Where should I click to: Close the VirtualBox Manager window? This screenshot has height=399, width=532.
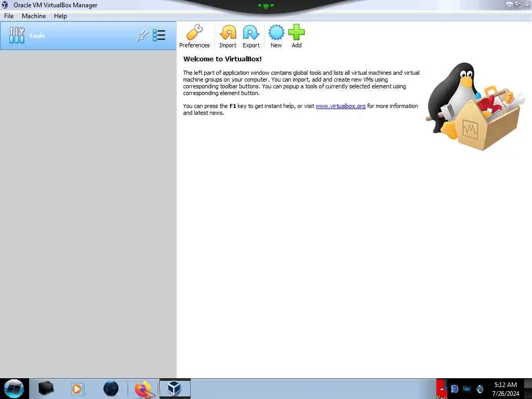point(527,5)
